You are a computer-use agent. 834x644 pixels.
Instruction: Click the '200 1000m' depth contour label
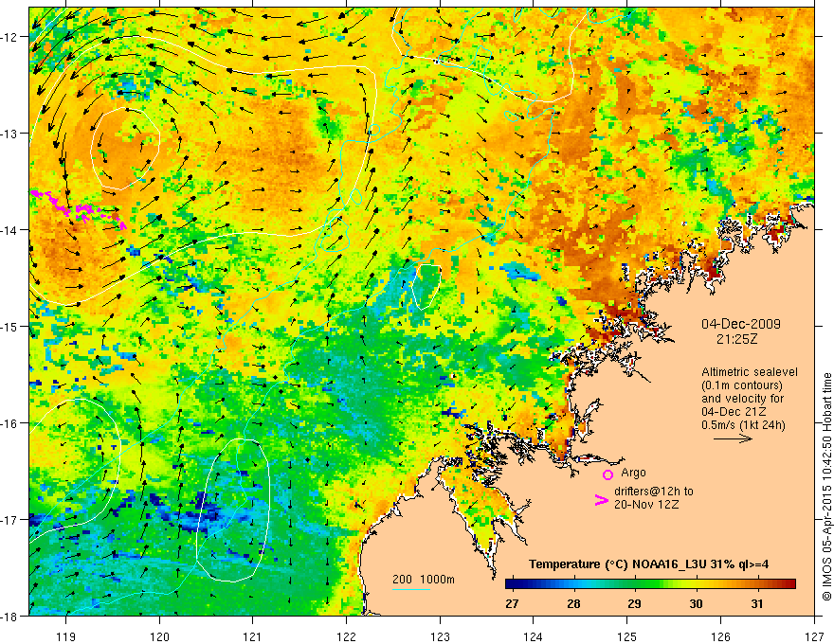pyautogui.click(x=424, y=580)
